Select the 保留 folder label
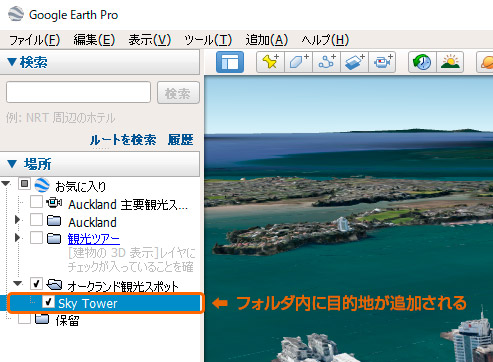Screen dimensions: 493x362 click(x=67, y=320)
